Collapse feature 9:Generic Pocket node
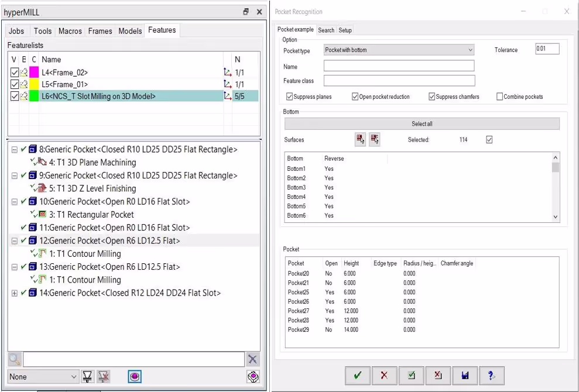 pos(15,176)
